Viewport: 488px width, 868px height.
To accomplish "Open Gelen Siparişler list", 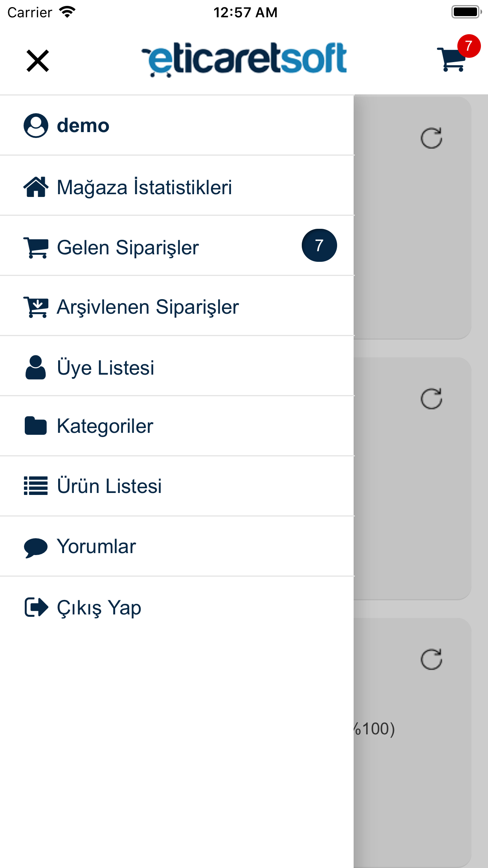I will pos(128,248).
